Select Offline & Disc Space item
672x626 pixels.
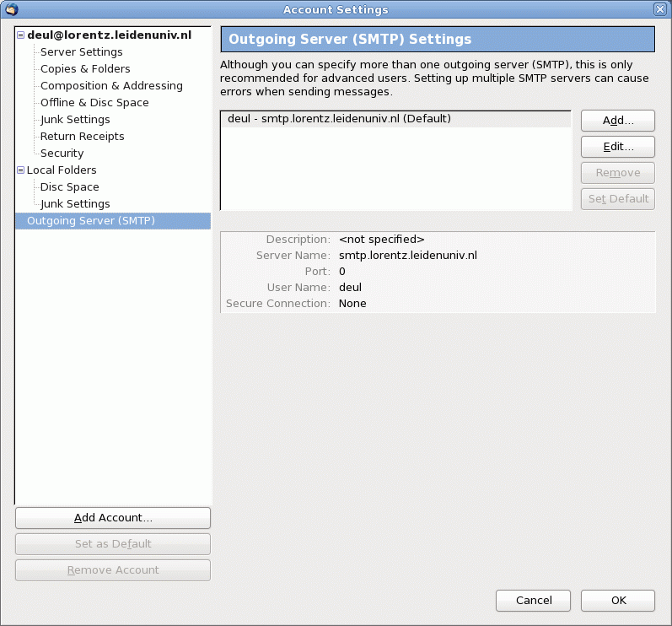(94, 103)
